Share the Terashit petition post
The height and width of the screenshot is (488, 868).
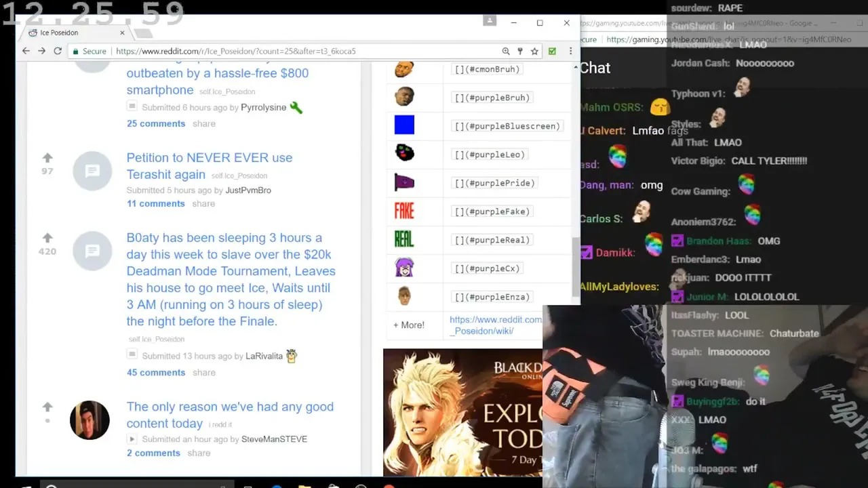click(x=203, y=203)
